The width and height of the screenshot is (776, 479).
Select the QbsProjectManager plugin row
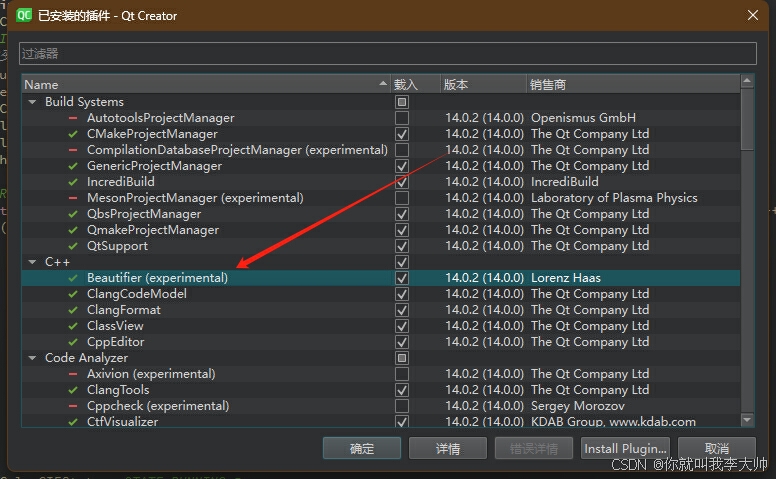[381, 214]
